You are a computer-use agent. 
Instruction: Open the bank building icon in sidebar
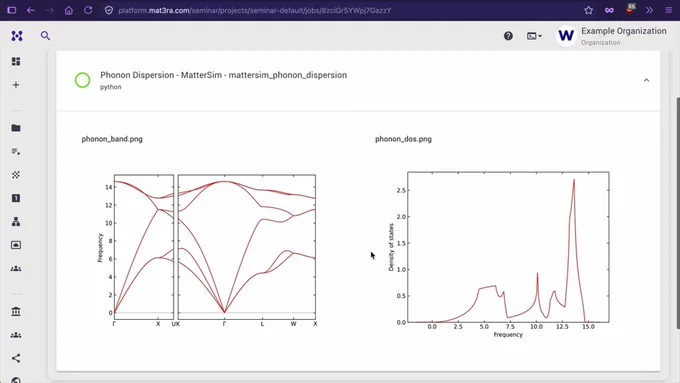click(16, 311)
